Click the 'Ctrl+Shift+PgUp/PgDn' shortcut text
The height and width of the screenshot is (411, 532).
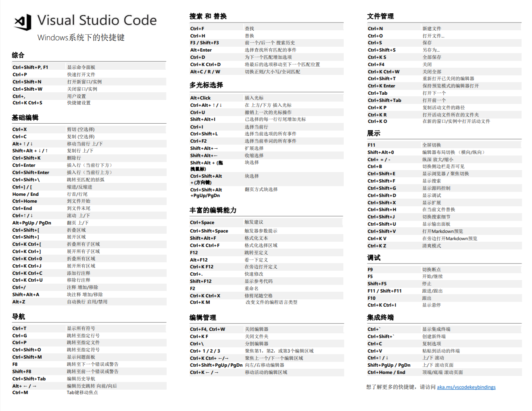pyautogui.click(x=216, y=365)
